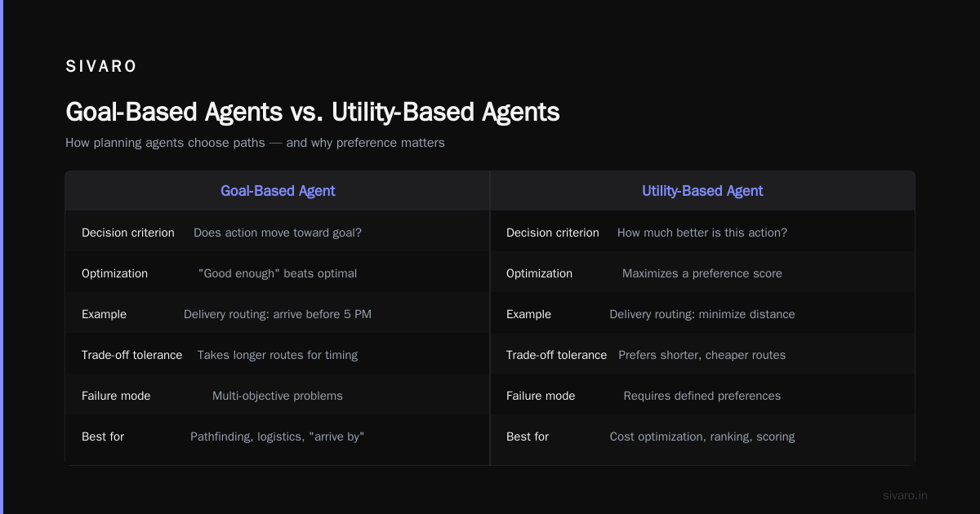980x514 pixels.
Task: Open the sivaro.in link
Action: pyautogui.click(x=905, y=495)
